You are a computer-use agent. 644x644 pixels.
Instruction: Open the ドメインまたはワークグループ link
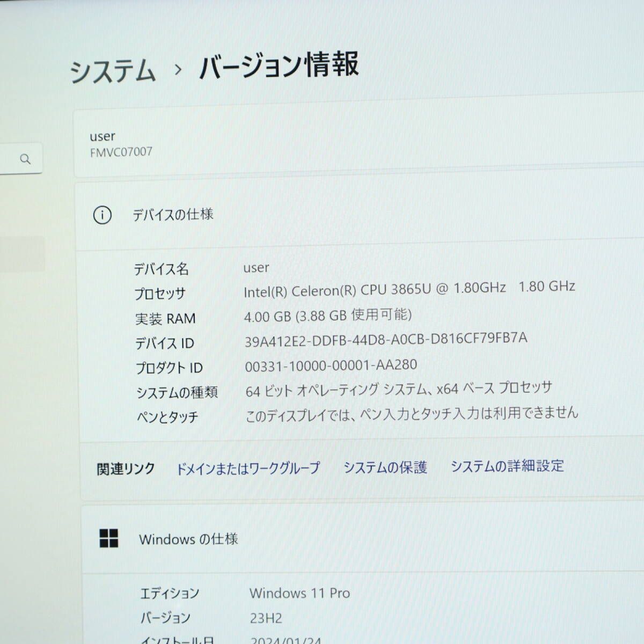click(247, 467)
